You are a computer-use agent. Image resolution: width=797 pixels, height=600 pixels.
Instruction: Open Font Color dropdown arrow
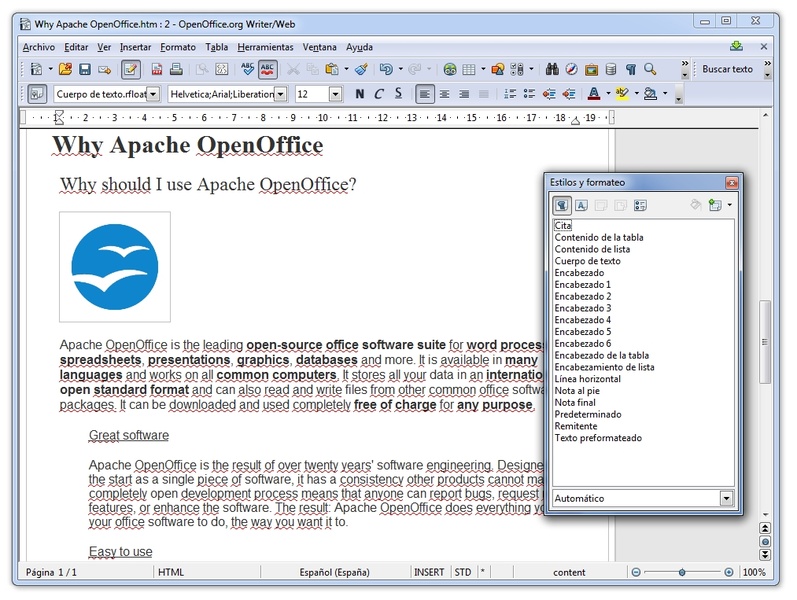pos(608,94)
